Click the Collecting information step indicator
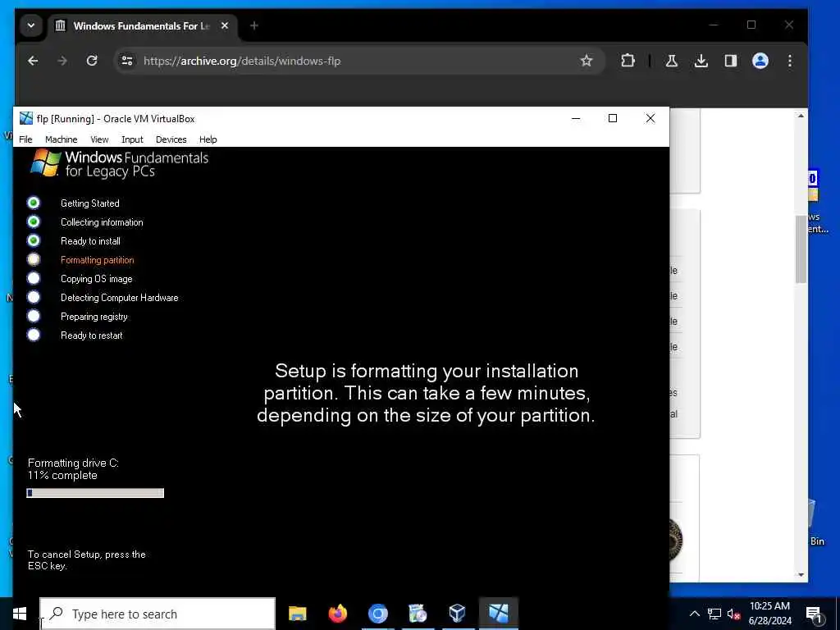The width and height of the screenshot is (840, 630). point(33,221)
